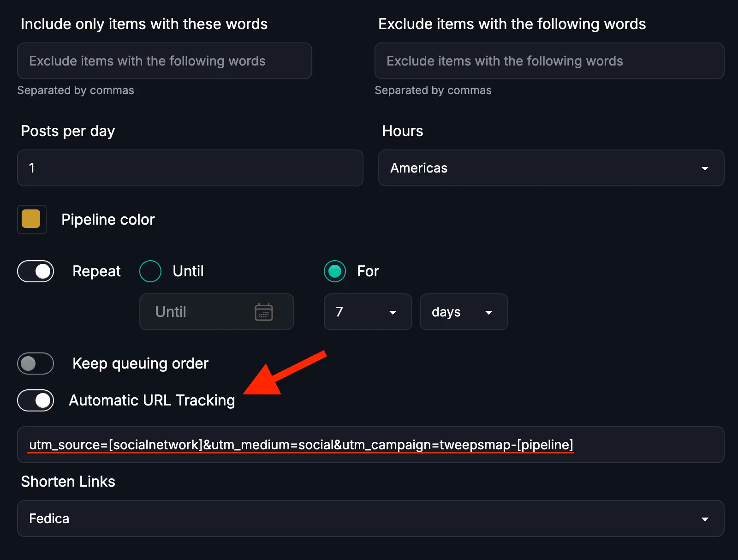Focus the Posts per day input

(190, 168)
